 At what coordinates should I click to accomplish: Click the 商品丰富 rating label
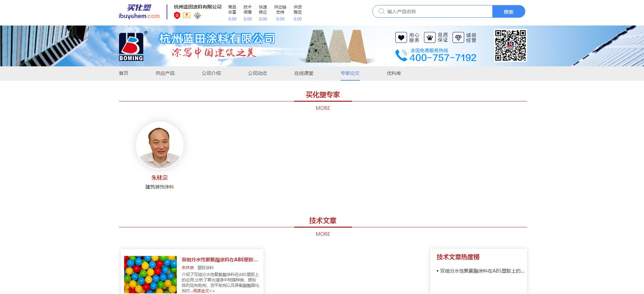232,10
